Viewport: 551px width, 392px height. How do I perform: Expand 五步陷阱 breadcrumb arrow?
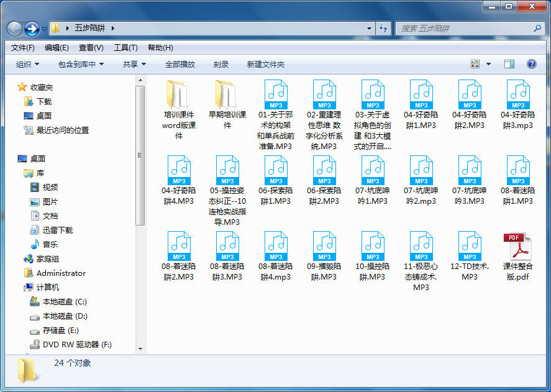[x=113, y=28]
